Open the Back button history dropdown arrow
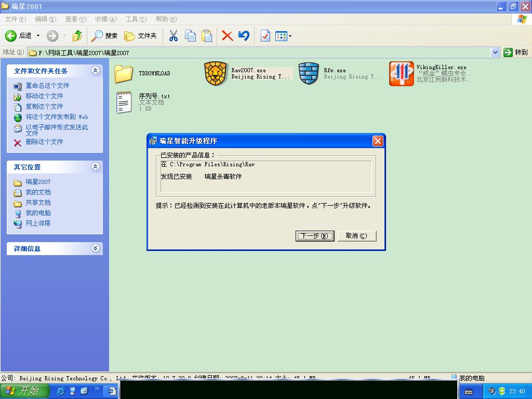This screenshot has height=399, width=532. 38,36
